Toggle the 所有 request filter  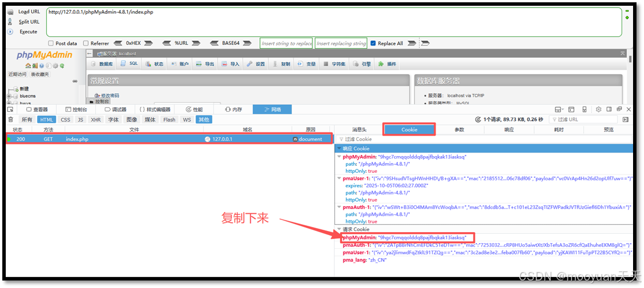pyautogui.click(x=27, y=120)
